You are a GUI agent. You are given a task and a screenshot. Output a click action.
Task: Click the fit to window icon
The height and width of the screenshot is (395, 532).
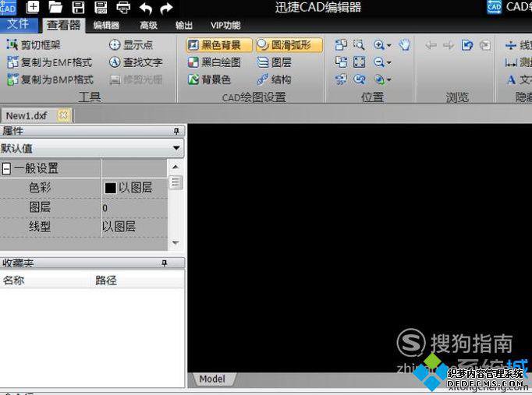point(360,62)
